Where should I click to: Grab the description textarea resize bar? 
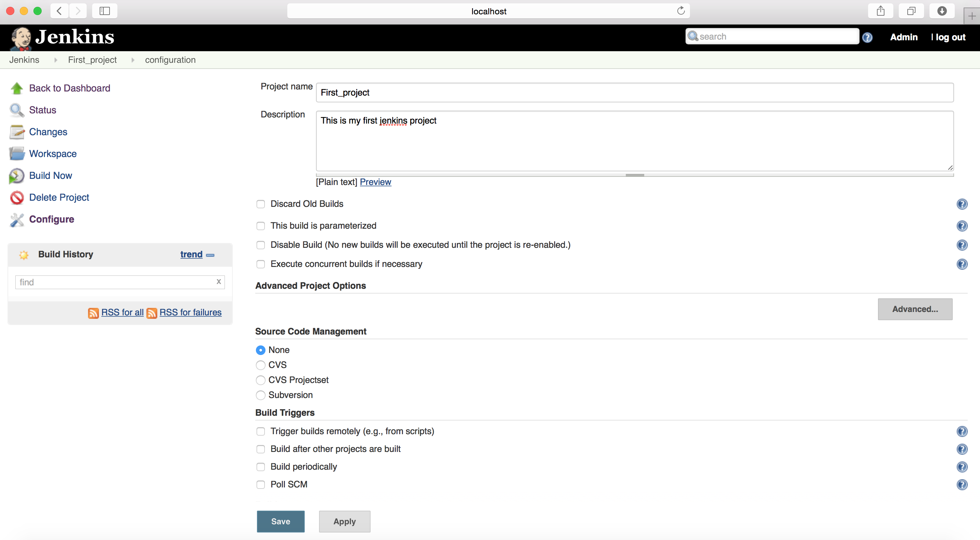coord(635,175)
